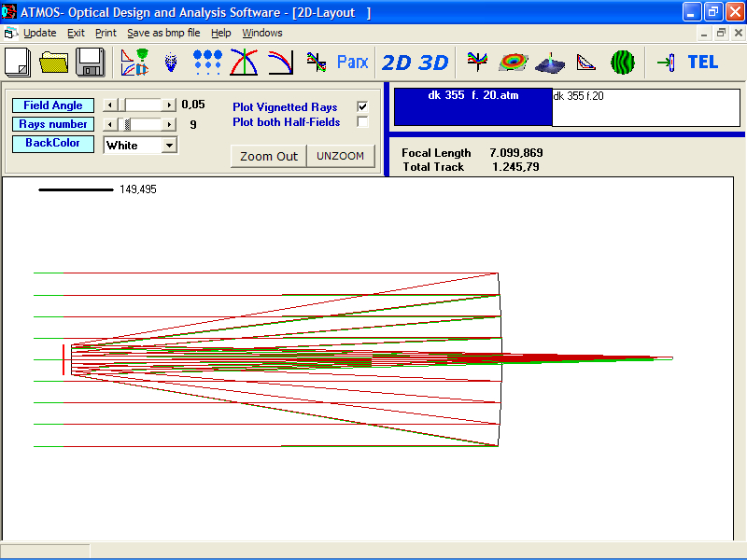Switch to 3D layout view icon
Viewport: 747px width, 560px height.
(x=433, y=63)
